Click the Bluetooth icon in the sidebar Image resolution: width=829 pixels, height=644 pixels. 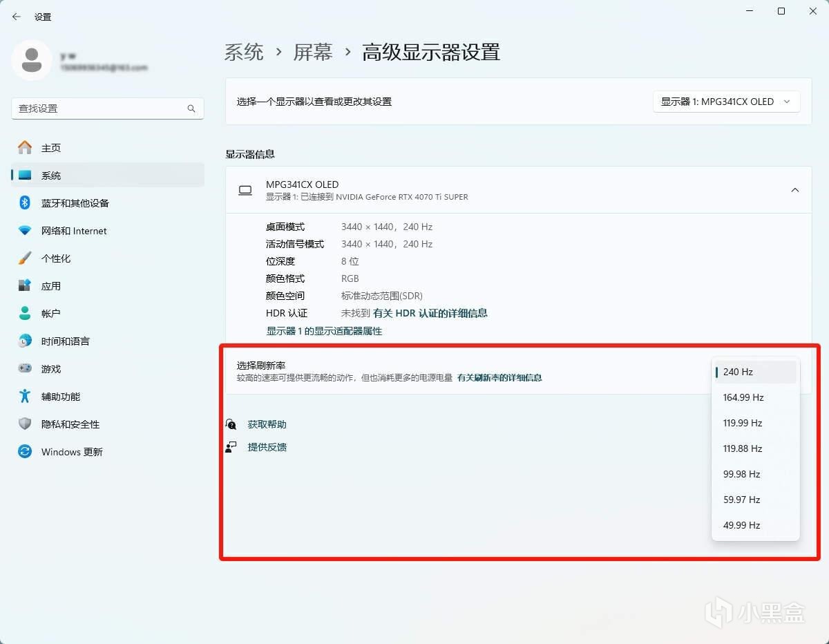(x=25, y=202)
